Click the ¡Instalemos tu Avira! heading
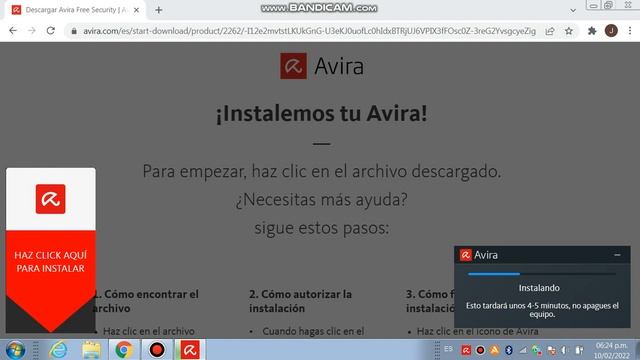Viewport: 640px width, 360px height. click(322, 113)
